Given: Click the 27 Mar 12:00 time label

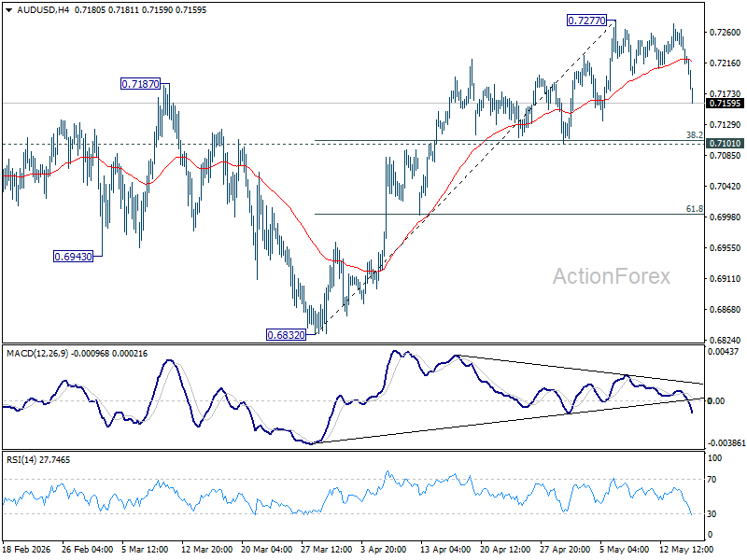Looking at the screenshot, I should pyautogui.click(x=326, y=550).
